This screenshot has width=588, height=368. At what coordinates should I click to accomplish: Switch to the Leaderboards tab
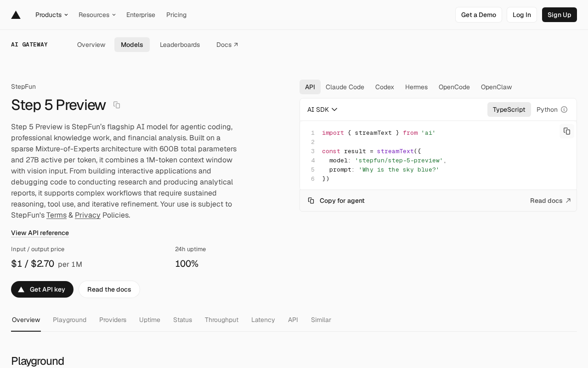coord(180,45)
